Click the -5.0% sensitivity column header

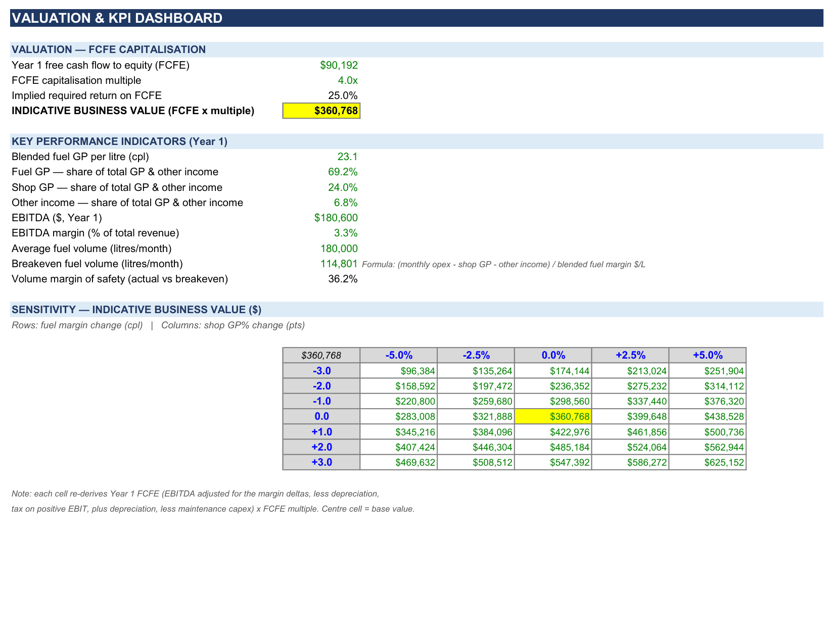point(399,355)
